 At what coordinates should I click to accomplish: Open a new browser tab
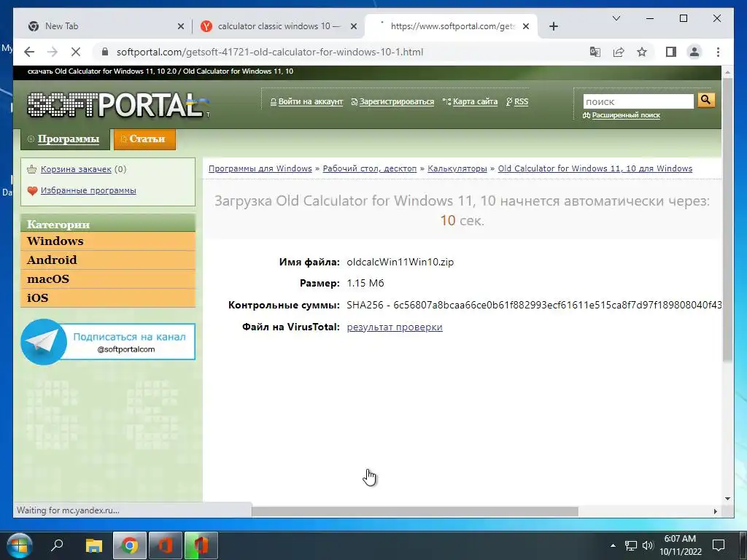[553, 26]
